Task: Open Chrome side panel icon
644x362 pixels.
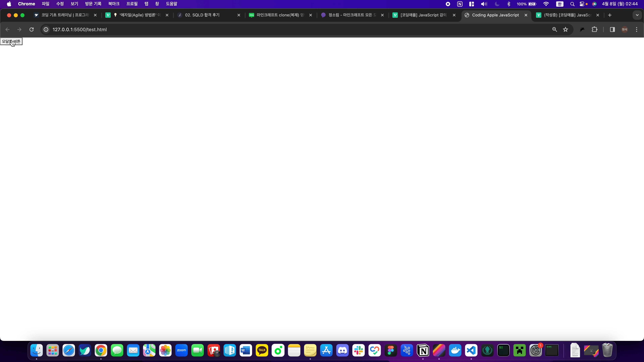Action: pos(612,29)
